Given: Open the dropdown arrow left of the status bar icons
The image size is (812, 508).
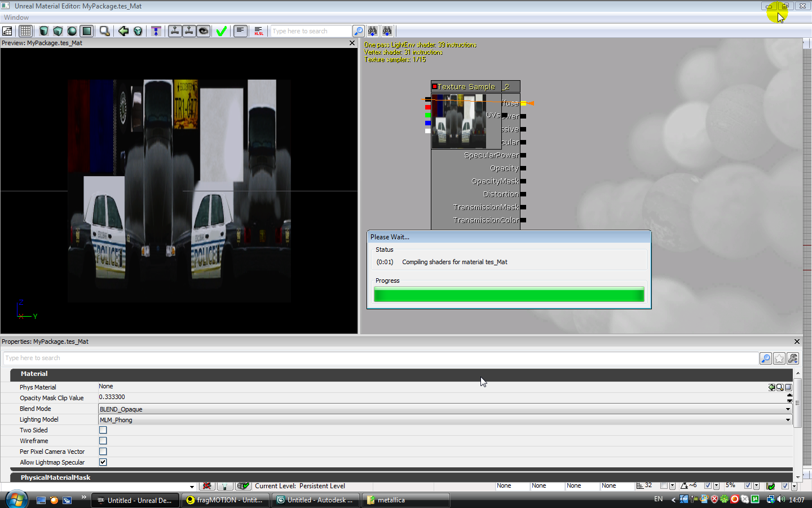Looking at the screenshot, I should (x=192, y=487).
